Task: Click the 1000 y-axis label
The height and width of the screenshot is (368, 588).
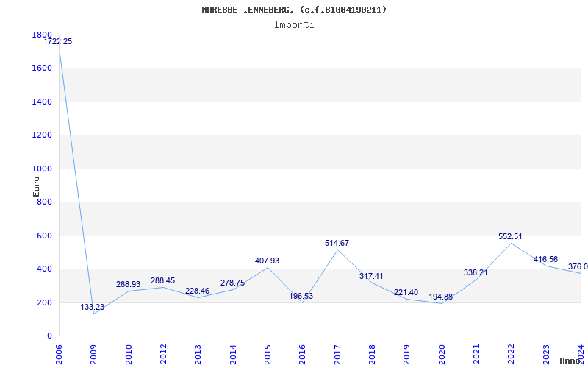Action: [42, 169]
